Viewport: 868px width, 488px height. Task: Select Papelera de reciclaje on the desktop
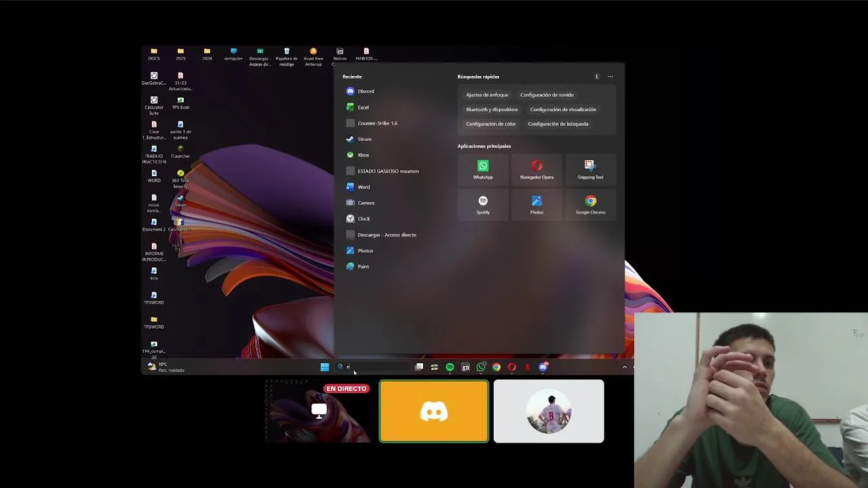point(287,57)
